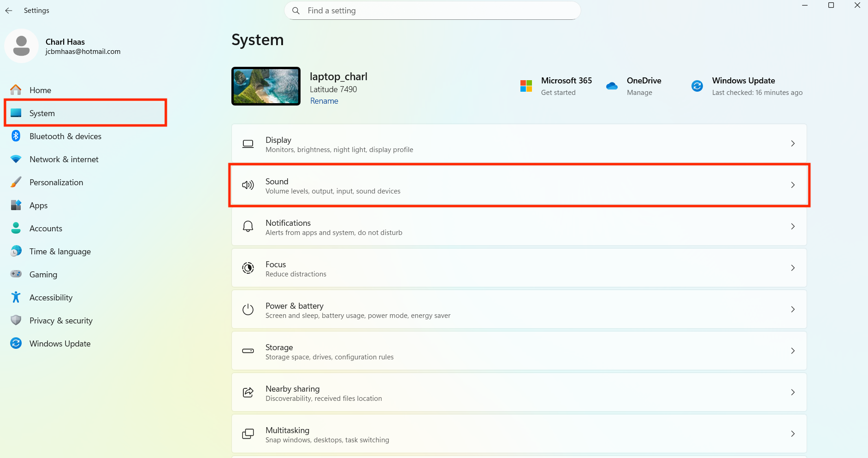Screen dimensions: 868x458
Task: Open Privacy & security via the shield icon
Action: (16, 320)
